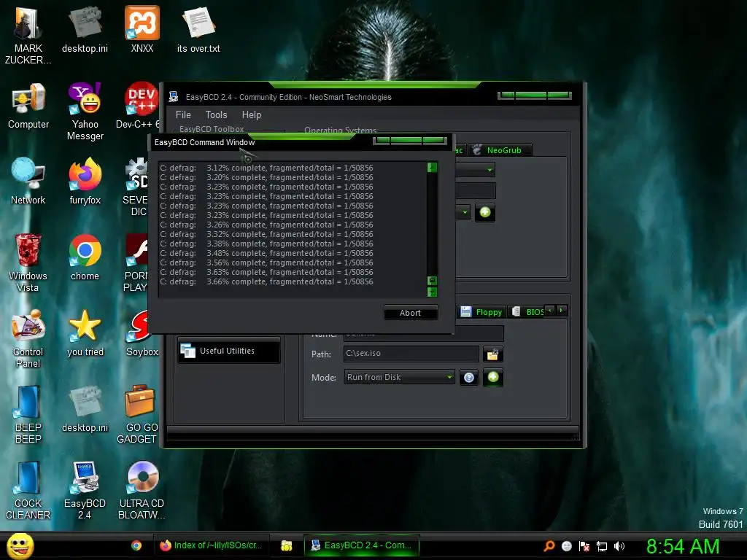The image size is (747, 560).
Task: Click the upper green add entry button
Action: (485, 212)
